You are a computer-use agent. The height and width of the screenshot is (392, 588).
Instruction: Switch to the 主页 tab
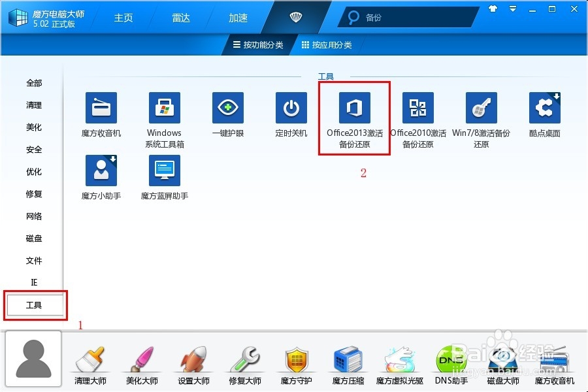click(x=123, y=18)
